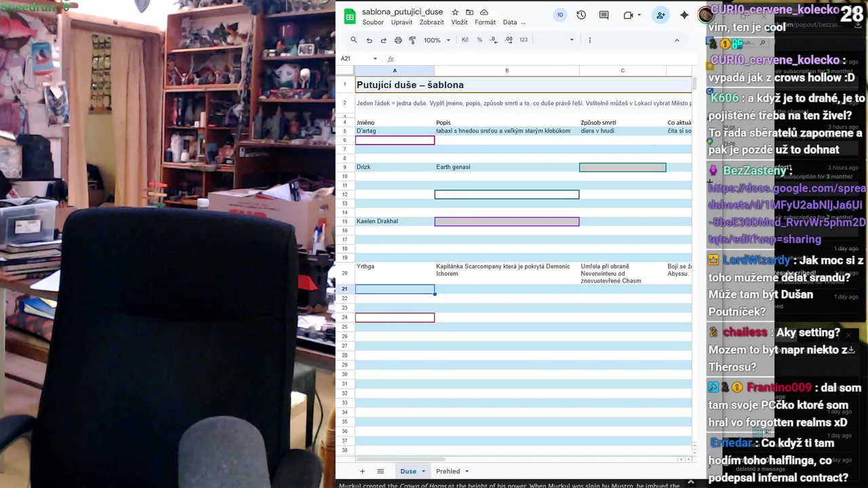Open the Prehled tab dropdown arrow
868x488 pixels.
(467, 471)
